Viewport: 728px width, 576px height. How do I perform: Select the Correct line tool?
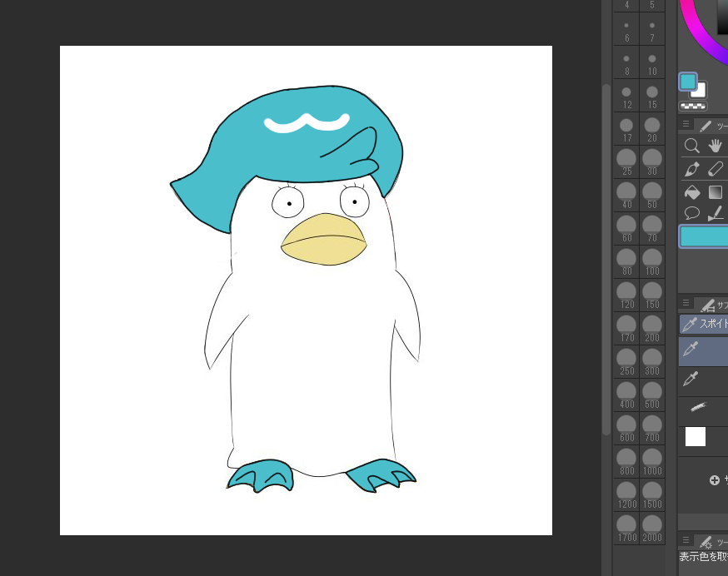[x=716, y=213]
